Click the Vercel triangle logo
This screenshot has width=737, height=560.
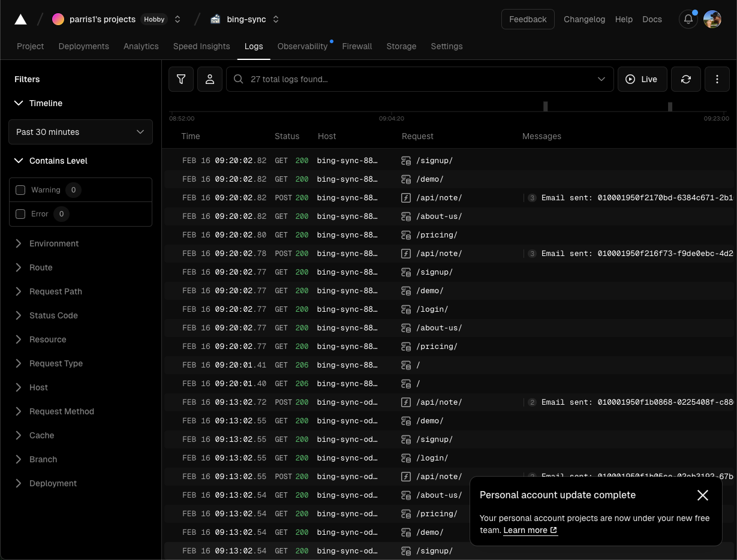click(x=20, y=19)
